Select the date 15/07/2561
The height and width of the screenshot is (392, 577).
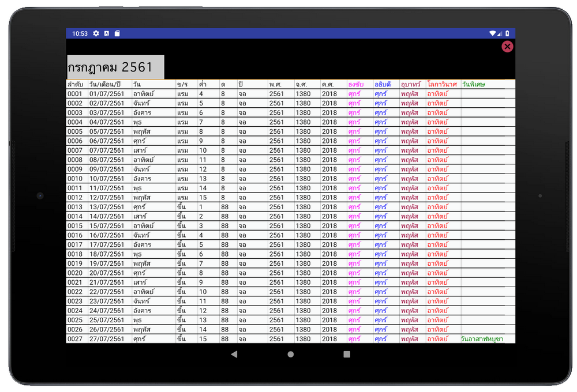click(107, 226)
